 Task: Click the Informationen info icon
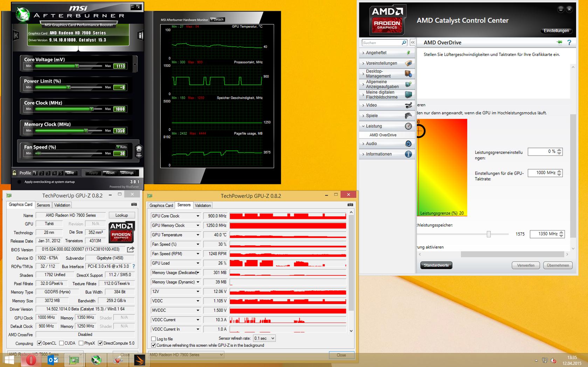408,154
